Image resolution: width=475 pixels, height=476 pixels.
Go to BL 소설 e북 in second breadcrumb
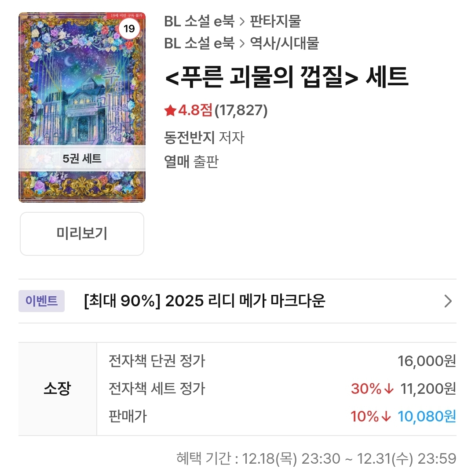click(199, 44)
